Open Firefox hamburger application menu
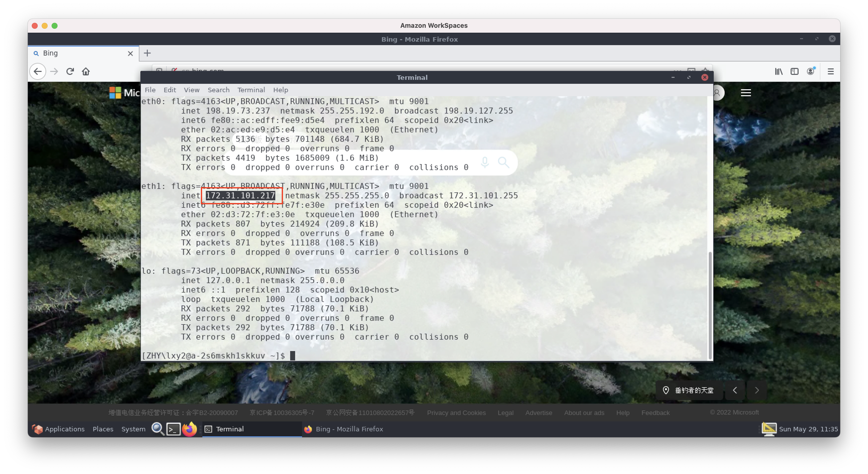 point(831,71)
